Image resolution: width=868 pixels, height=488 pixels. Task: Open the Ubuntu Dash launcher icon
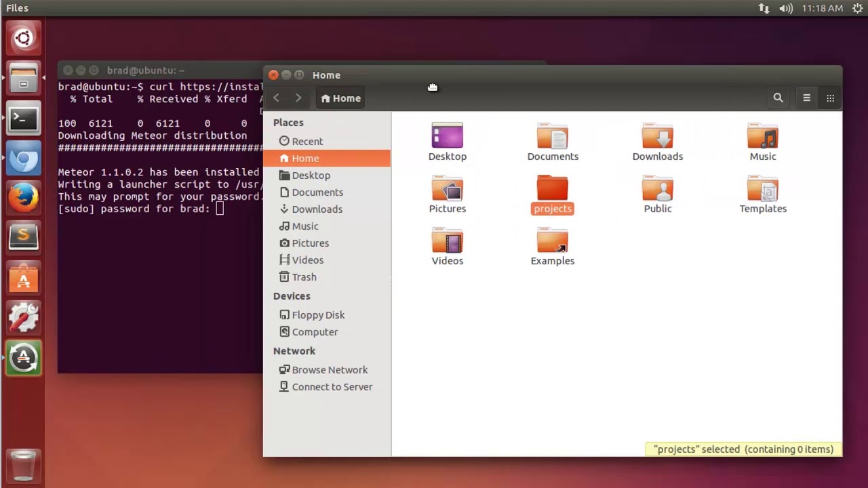pos(24,38)
